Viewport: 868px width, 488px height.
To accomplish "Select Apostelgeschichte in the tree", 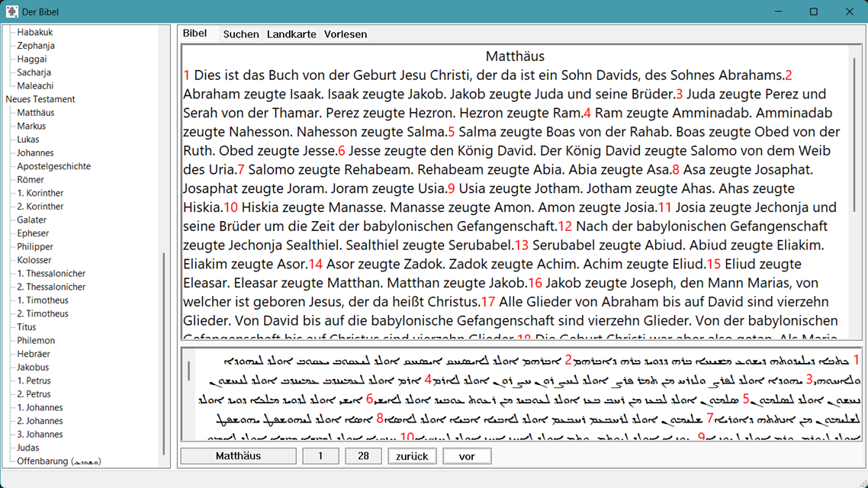I will click(x=53, y=166).
